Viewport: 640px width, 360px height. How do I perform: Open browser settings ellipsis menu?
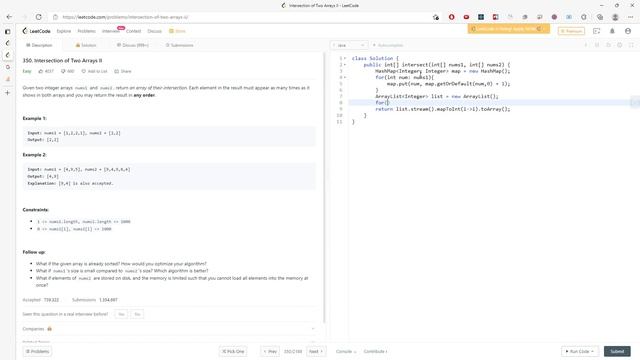[x=631, y=17]
